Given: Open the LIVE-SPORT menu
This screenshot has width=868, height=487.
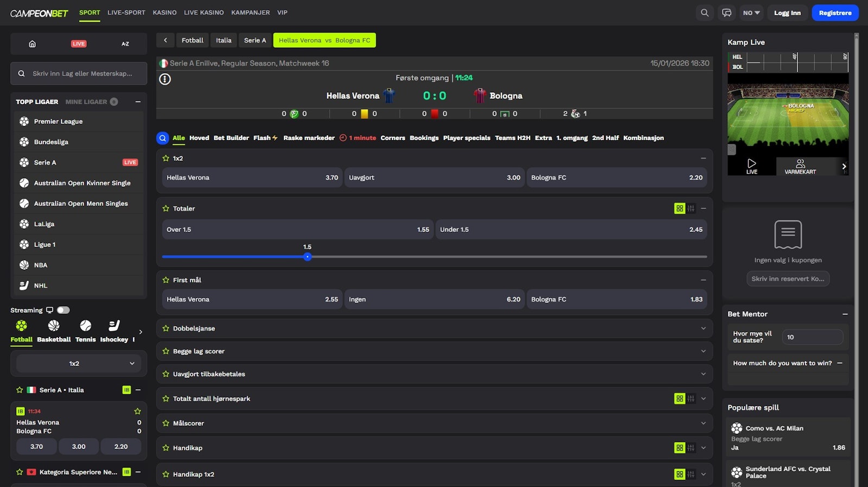Looking at the screenshot, I should 126,12.
